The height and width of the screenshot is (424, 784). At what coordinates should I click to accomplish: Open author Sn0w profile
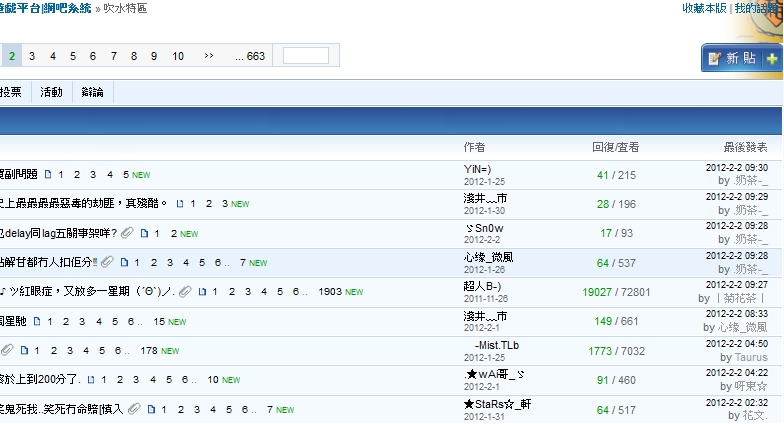point(484,228)
